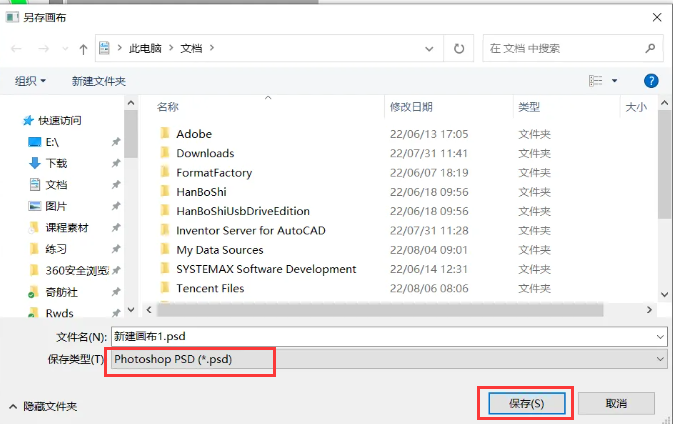This screenshot has height=424, width=673.
Task: Click the file list scroll down arrow
Action: [664, 294]
